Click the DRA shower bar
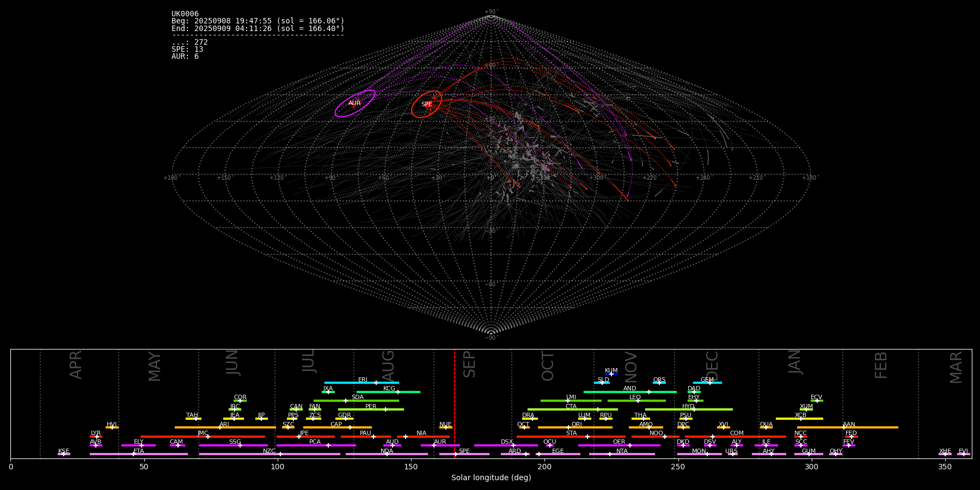The width and height of the screenshot is (980, 490). (530, 419)
